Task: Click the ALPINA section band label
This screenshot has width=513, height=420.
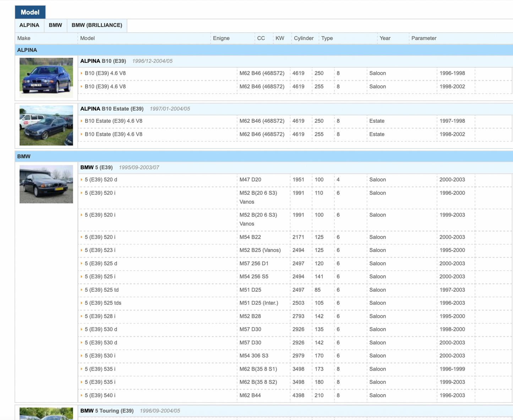Action: click(27, 50)
